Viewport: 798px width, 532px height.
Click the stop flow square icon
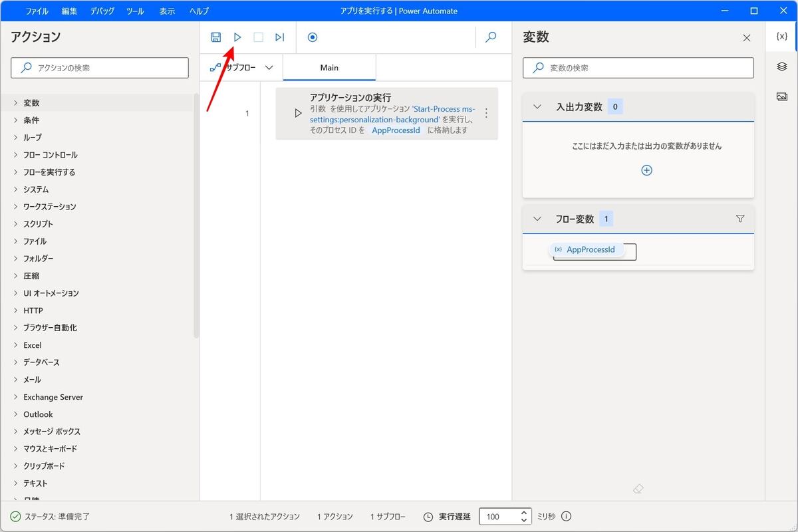(258, 37)
